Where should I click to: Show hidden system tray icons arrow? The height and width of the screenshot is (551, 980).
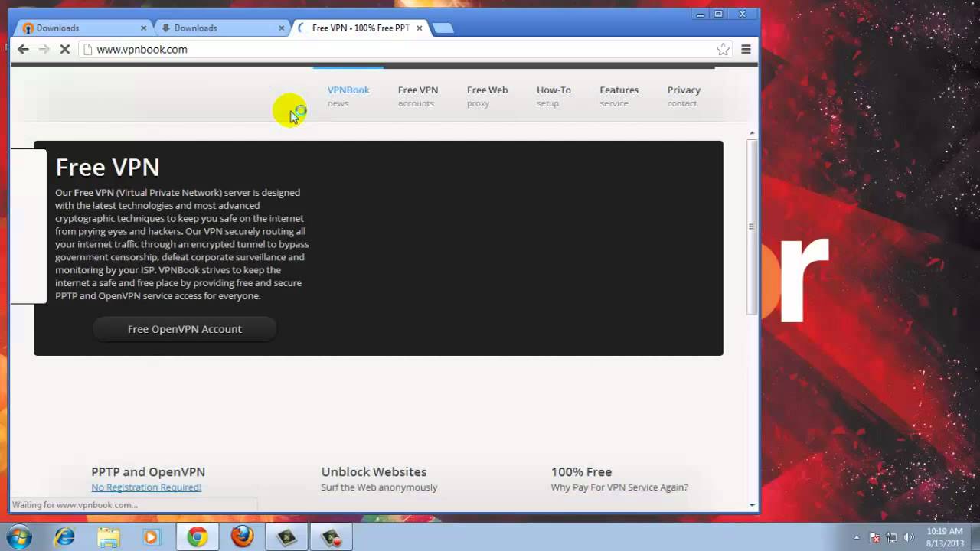point(857,537)
